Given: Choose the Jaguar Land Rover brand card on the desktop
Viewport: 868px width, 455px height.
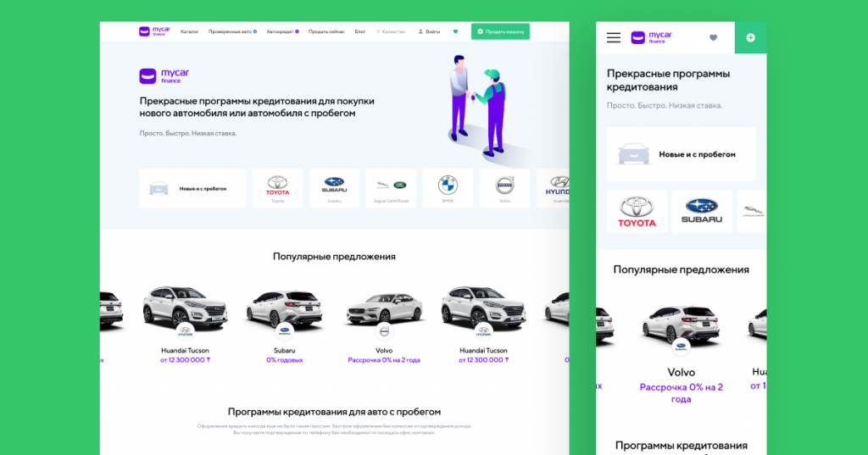Looking at the screenshot, I should [x=392, y=189].
